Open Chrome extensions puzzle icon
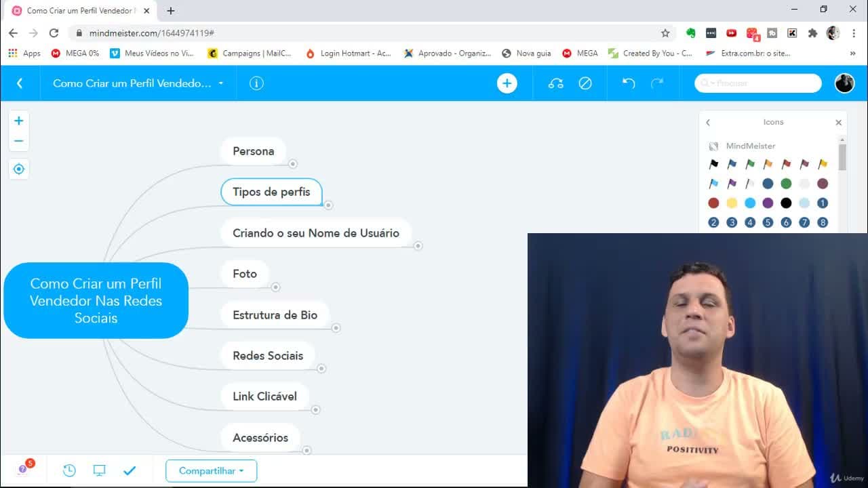Screen dimensions: 868x488 pyautogui.click(x=812, y=33)
